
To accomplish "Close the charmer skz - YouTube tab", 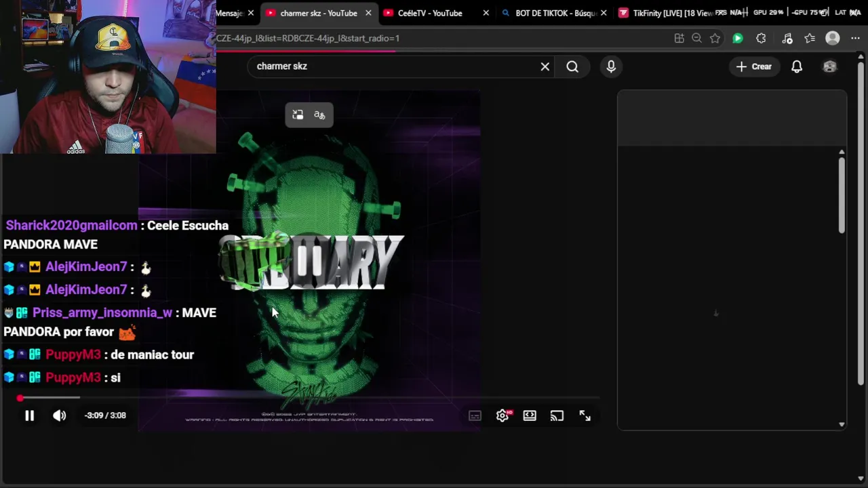I will [368, 13].
